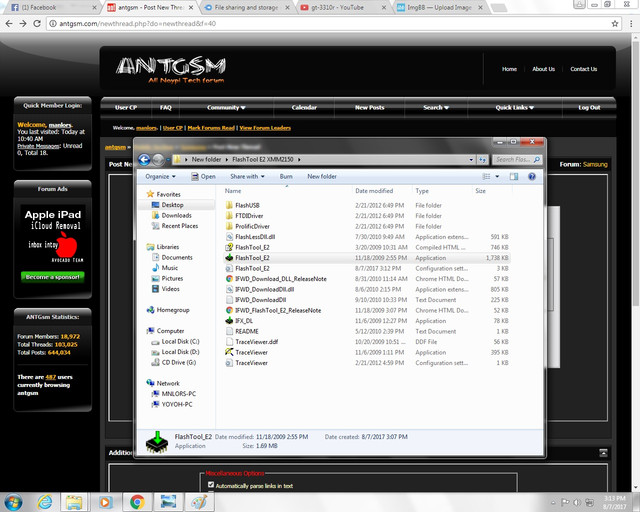This screenshot has height=512, width=640.
Task: Select the FlashUSB folder icon
Action: pos(229,205)
